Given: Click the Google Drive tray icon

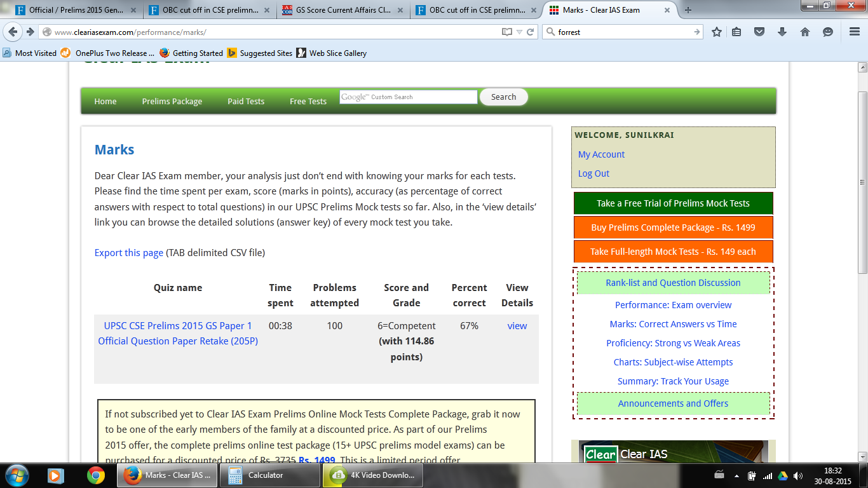Looking at the screenshot, I should point(783,475).
